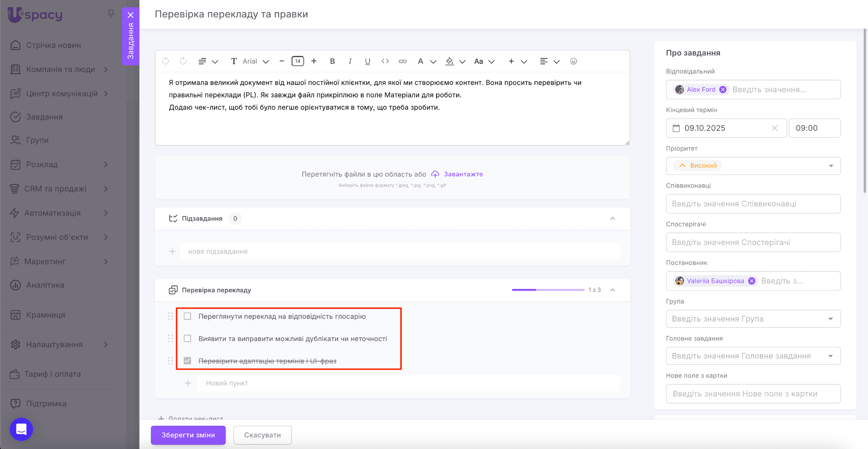The height and width of the screenshot is (449, 868).
Task: Insert a link using toolbar icon
Action: (x=403, y=61)
